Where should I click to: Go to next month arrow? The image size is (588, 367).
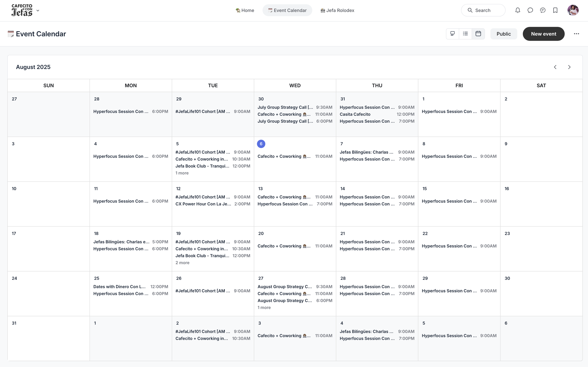click(569, 67)
